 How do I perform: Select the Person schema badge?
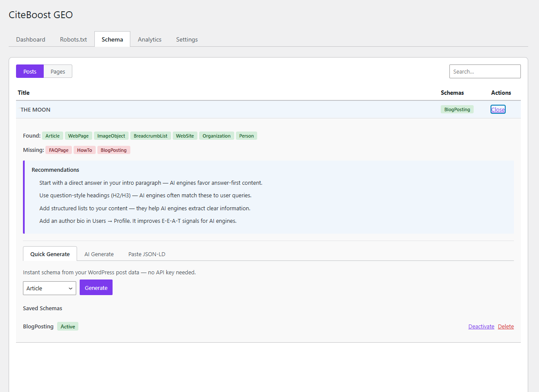246,135
